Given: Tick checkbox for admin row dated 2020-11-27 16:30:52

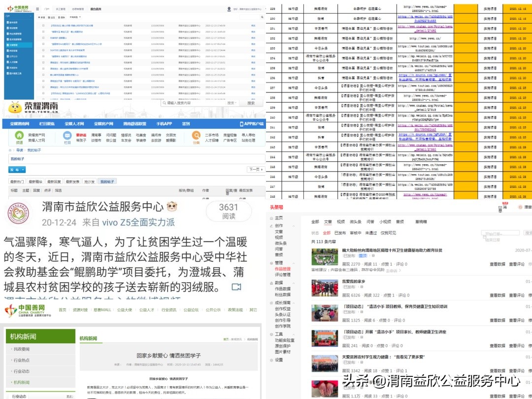Looking at the screenshot, I should coord(43,69).
